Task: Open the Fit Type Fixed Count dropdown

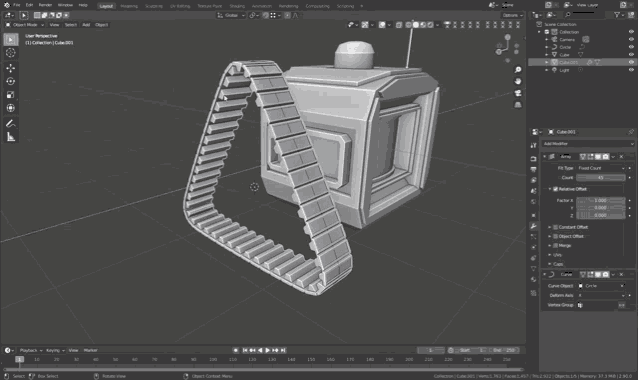Action: pyautogui.click(x=601, y=168)
